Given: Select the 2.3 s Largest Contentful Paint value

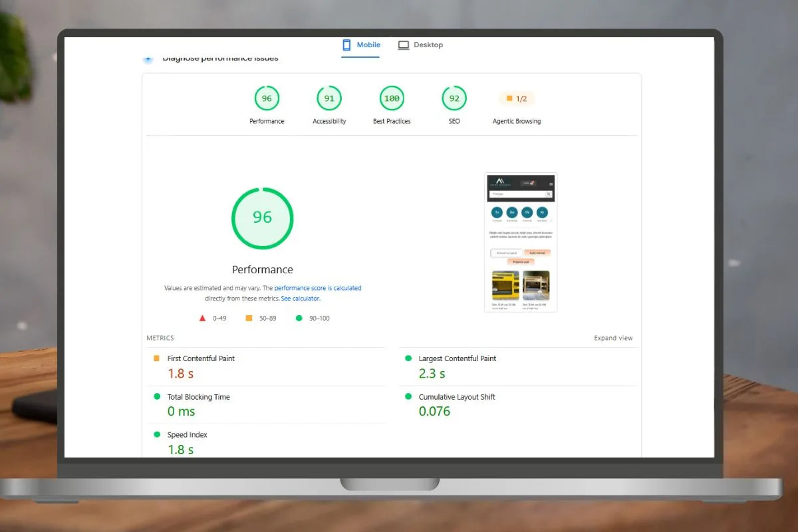Looking at the screenshot, I should pyautogui.click(x=432, y=374).
